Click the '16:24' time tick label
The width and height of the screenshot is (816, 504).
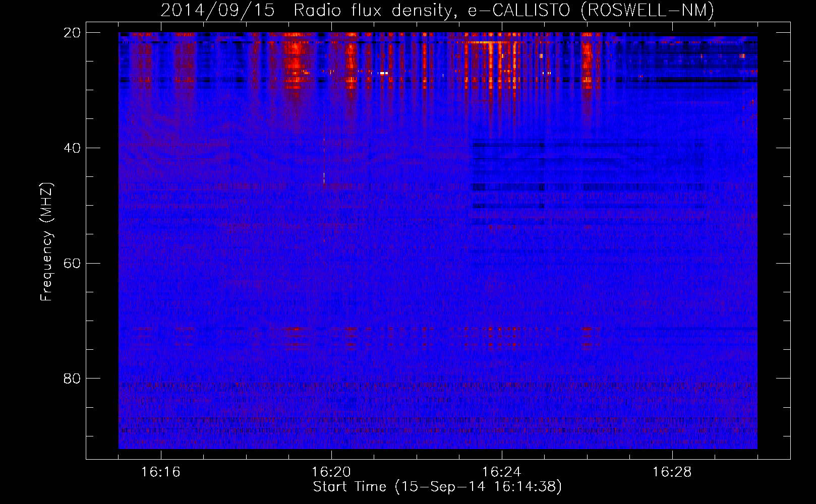[502, 472]
